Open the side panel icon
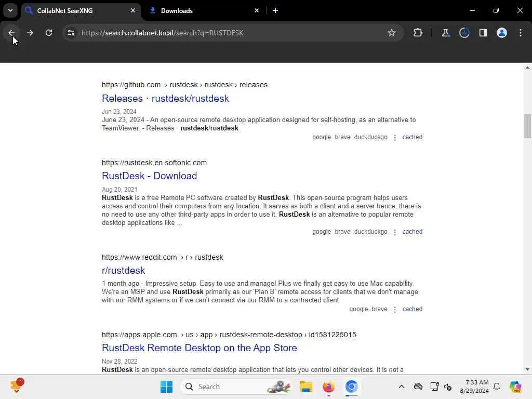 (483, 33)
